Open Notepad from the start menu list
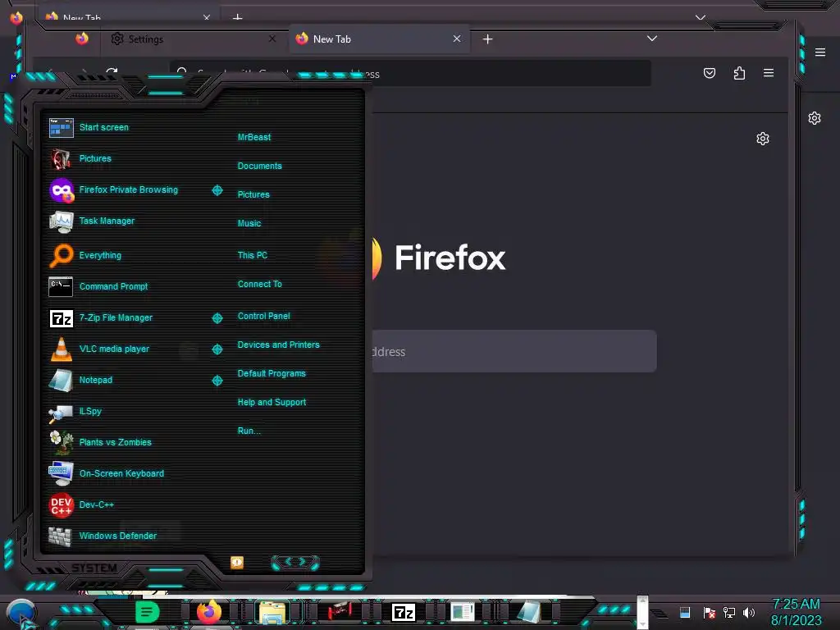This screenshot has height=630, width=840. [x=81, y=380]
